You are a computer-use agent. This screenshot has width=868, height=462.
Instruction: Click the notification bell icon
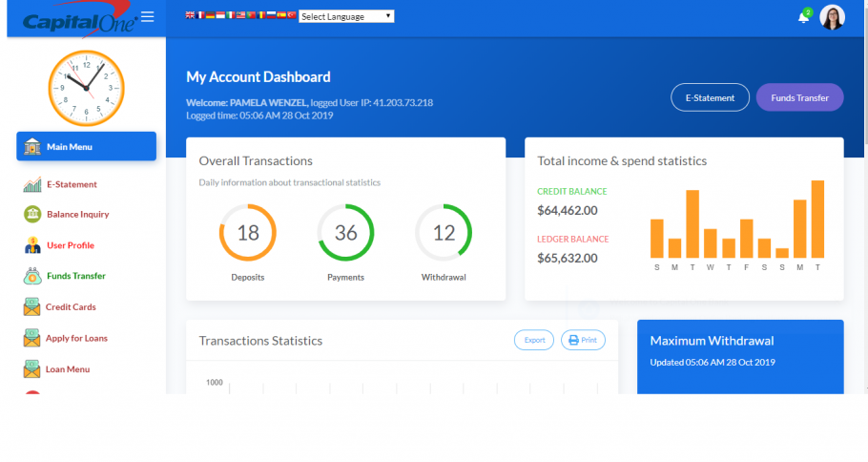click(x=803, y=18)
